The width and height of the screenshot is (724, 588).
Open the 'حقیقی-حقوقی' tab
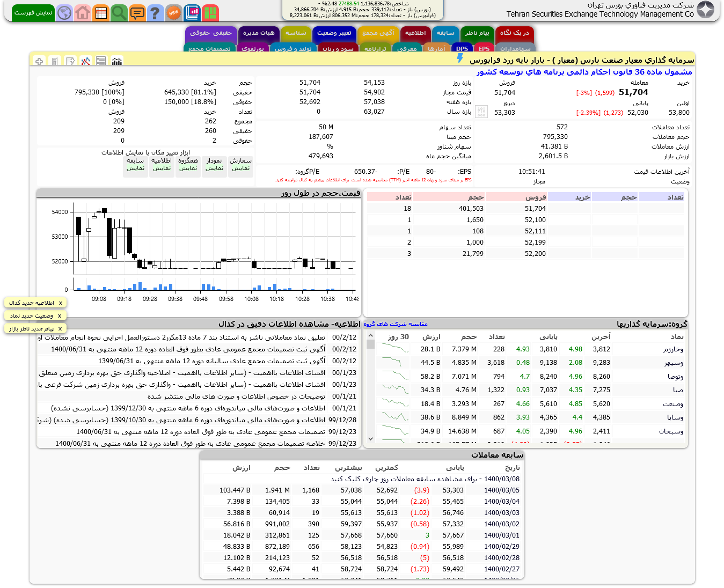pos(211,33)
